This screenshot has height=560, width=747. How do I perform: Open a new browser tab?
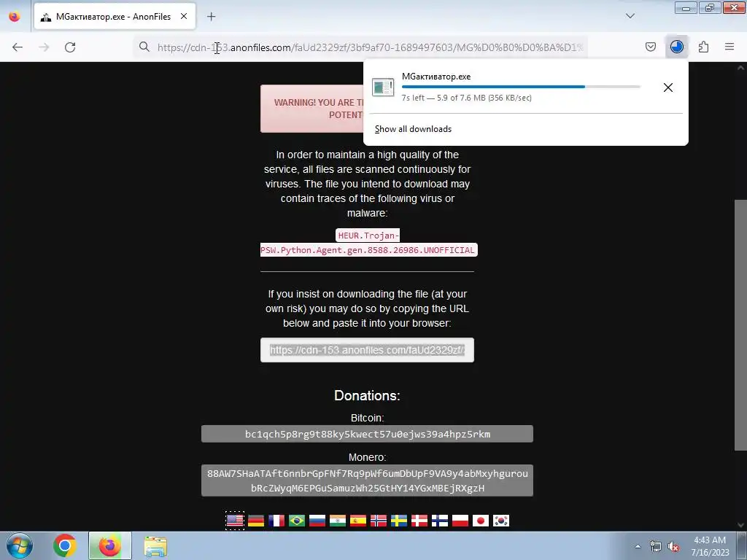click(x=211, y=17)
